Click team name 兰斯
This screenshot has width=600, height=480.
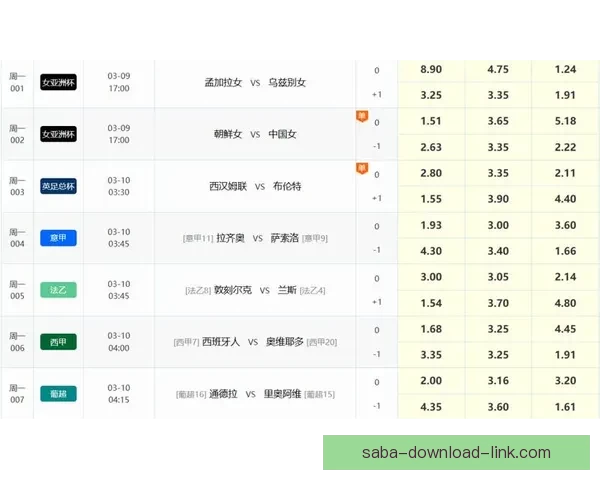(x=287, y=290)
